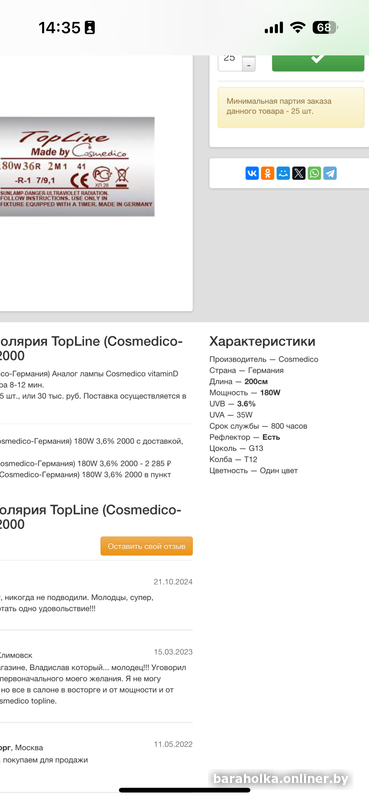Click review date 11.05.2022
The image size is (369, 800).
(x=173, y=745)
